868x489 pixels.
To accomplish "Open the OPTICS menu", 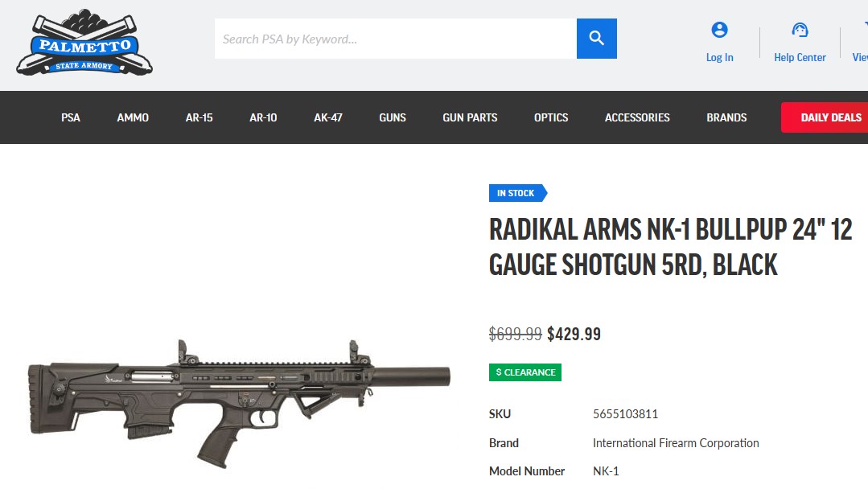I will pyautogui.click(x=551, y=117).
